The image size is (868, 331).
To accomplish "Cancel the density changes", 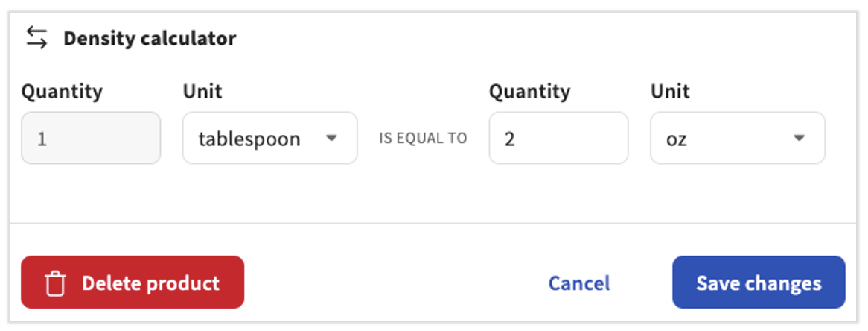I will point(578,283).
